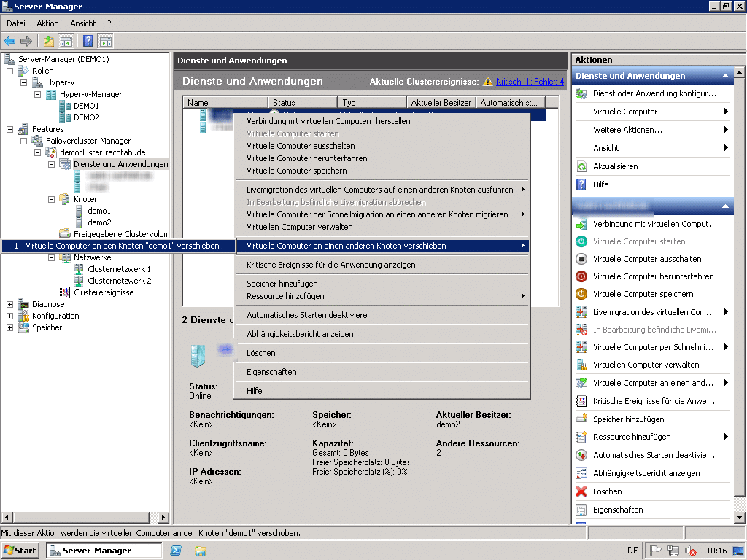Click the Back arrow toolbar icon
The width and height of the screenshot is (747, 560).
tap(9, 42)
